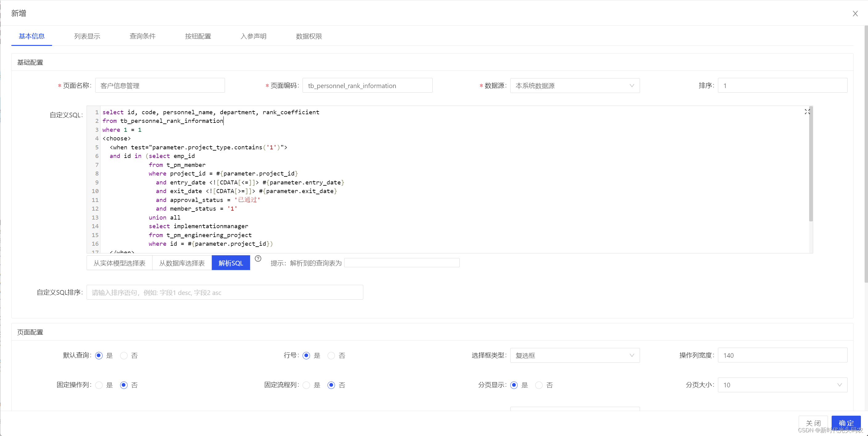The height and width of the screenshot is (436, 868).
Task: Open the help tooltip beside 解析SQL
Action: point(258,259)
